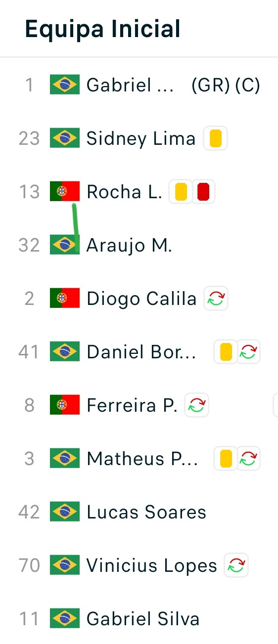Click the yellow card icon next to Rocha L.
Viewport: 278px width, 644px height.
(181, 192)
